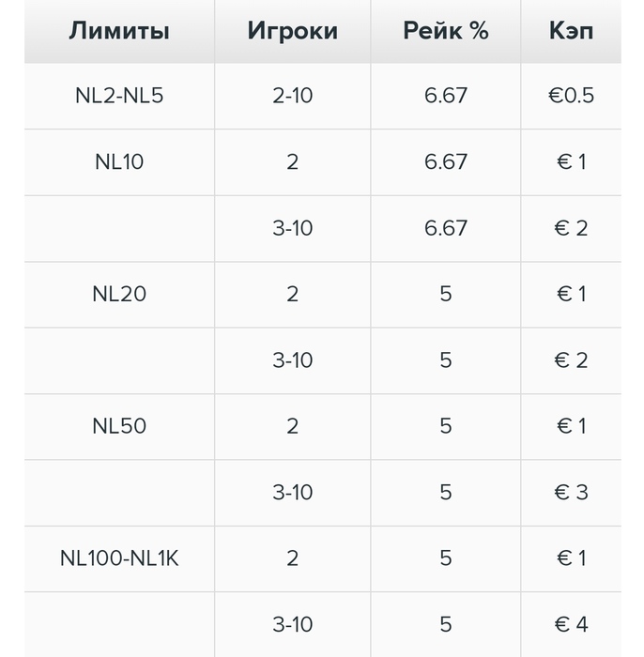This screenshot has height=657, width=644.
Task: Select the rake value 5 in NL20 row
Action: (445, 294)
